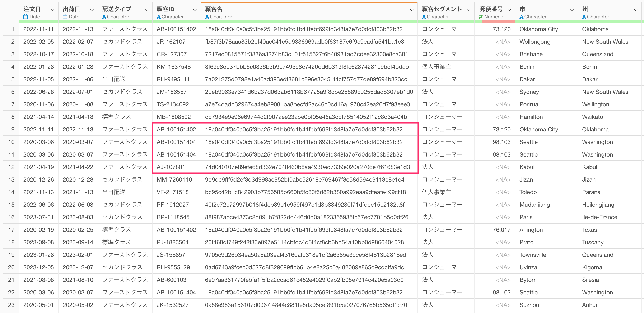Viewport: 644px width, 313px height.
Task: Select the 顧客ID column header
Action: [x=165, y=9]
